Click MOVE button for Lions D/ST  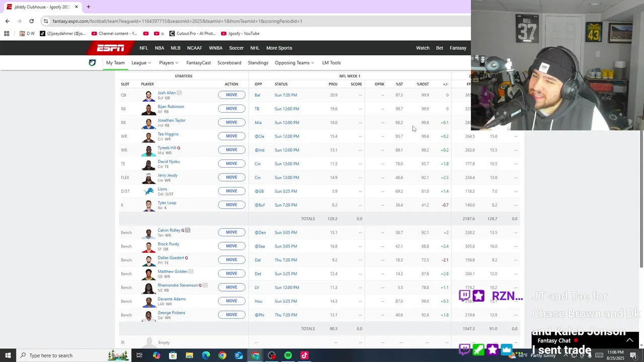pos(231,191)
